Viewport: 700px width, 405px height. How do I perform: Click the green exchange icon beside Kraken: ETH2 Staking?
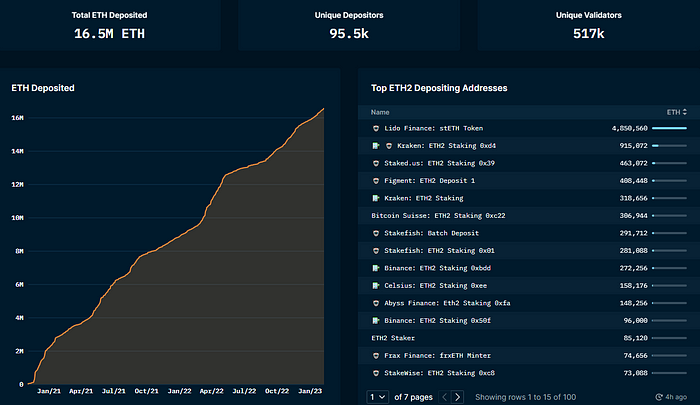(x=376, y=198)
